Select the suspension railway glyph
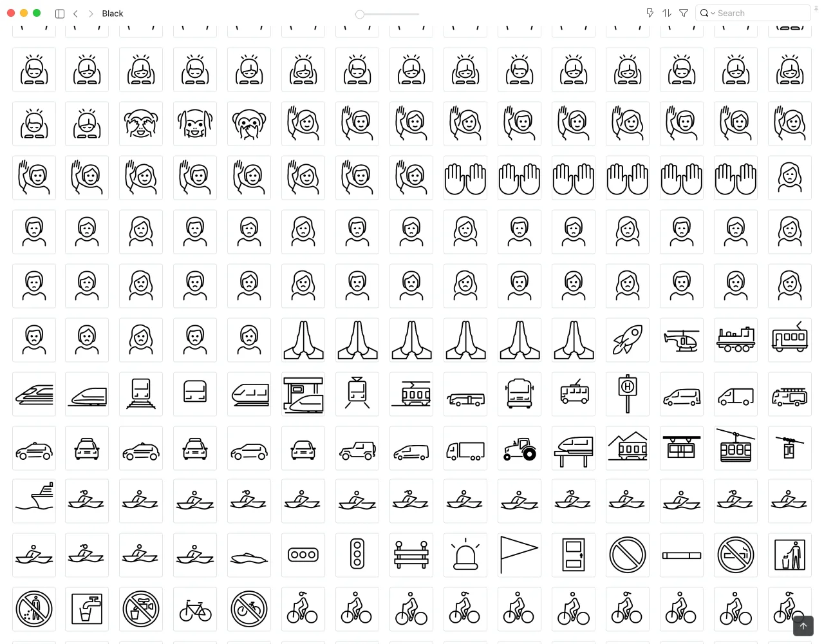824x644 pixels. click(682, 448)
